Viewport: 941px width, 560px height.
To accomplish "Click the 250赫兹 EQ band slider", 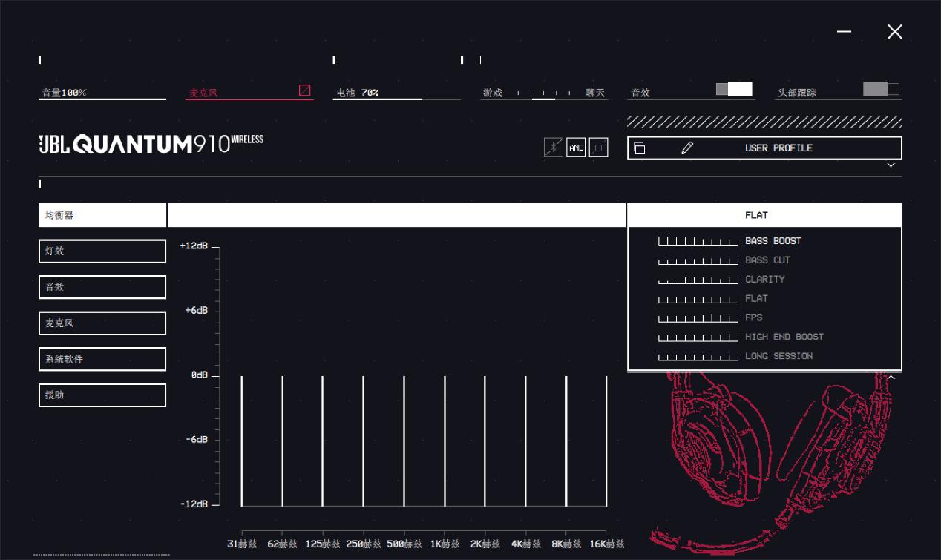I will [364, 441].
